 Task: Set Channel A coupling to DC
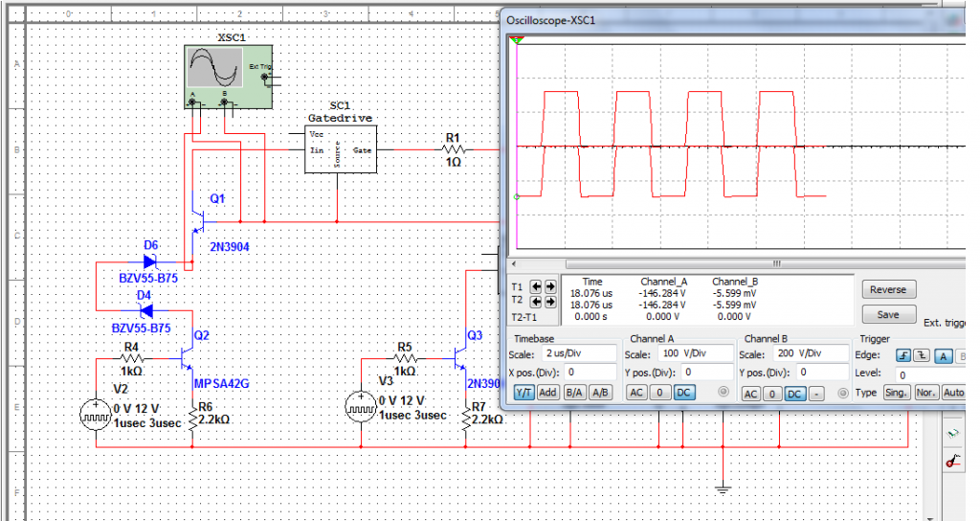click(683, 393)
